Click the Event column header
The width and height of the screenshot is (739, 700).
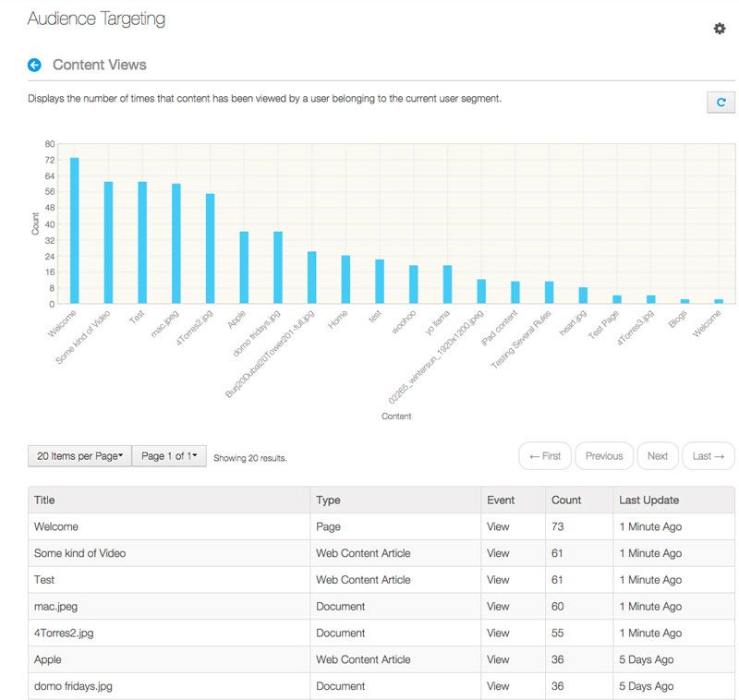[x=500, y=501]
